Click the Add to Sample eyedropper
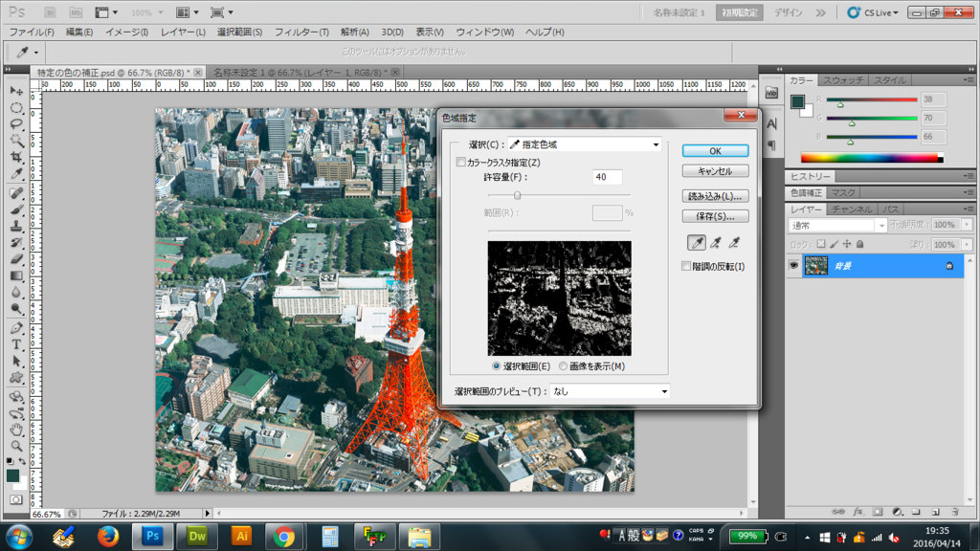Screen dimensions: 980x551 point(716,243)
